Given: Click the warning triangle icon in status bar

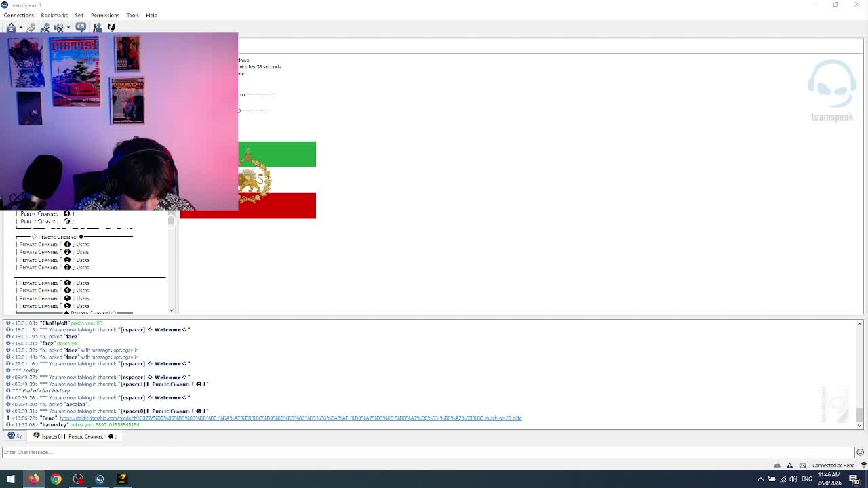Looking at the screenshot, I should 789,466.
